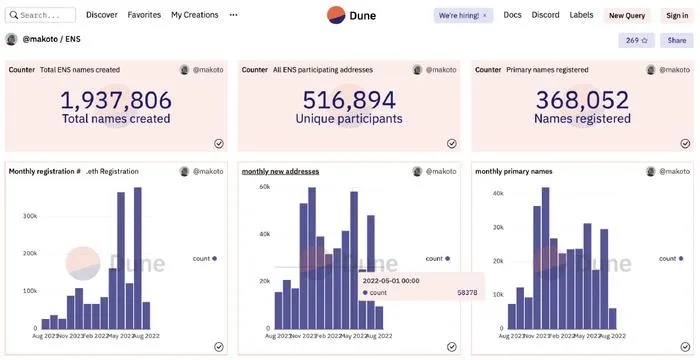
Task: Click the search magnifier icon
Action: 14,15
